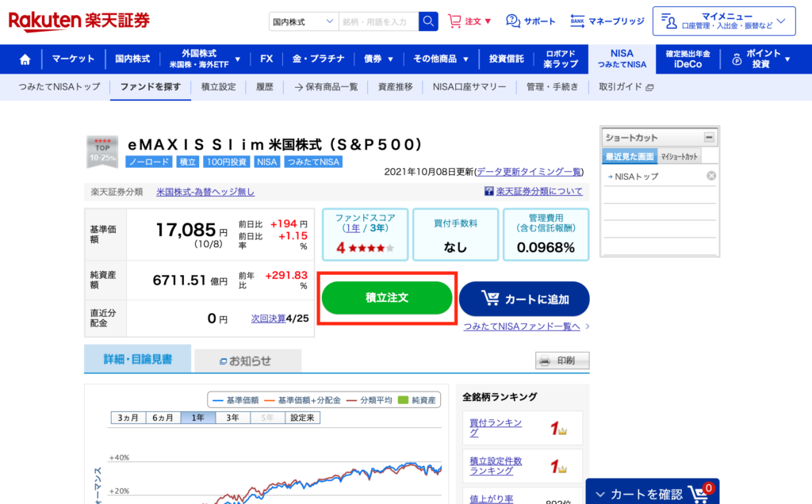Toggle 純資産 legend series
Image resolution: width=812 pixels, height=504 pixels.
[417, 400]
